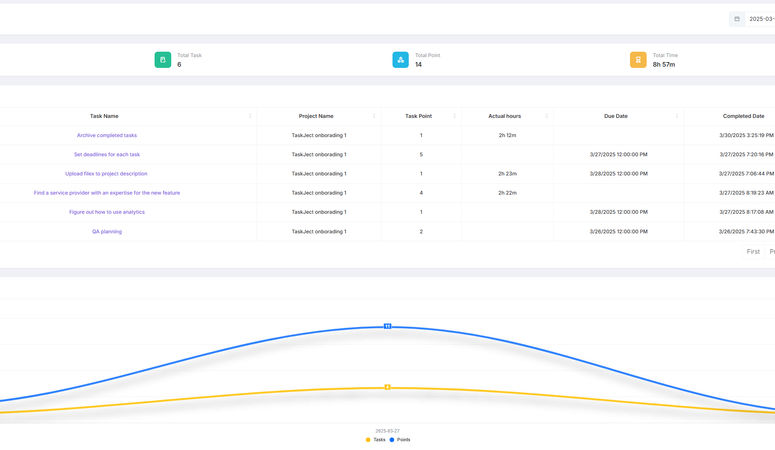Click the sort icon in Task Point column

(455, 116)
